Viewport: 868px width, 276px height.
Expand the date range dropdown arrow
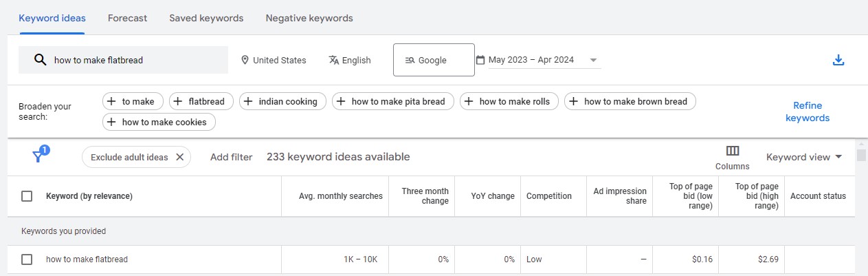tap(593, 60)
